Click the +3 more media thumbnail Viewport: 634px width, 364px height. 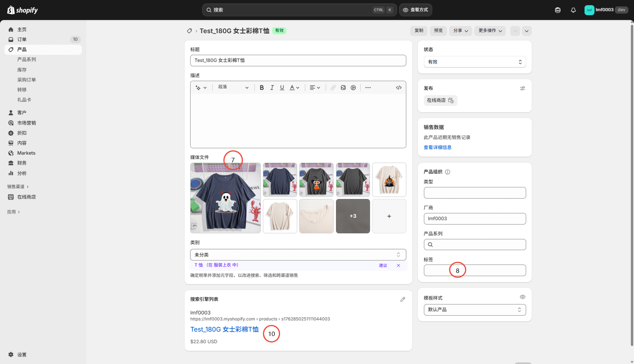pyautogui.click(x=353, y=216)
